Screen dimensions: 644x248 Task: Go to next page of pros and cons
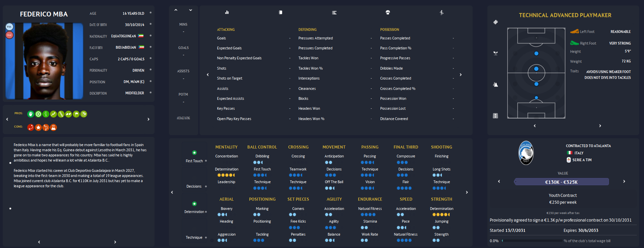point(148,119)
